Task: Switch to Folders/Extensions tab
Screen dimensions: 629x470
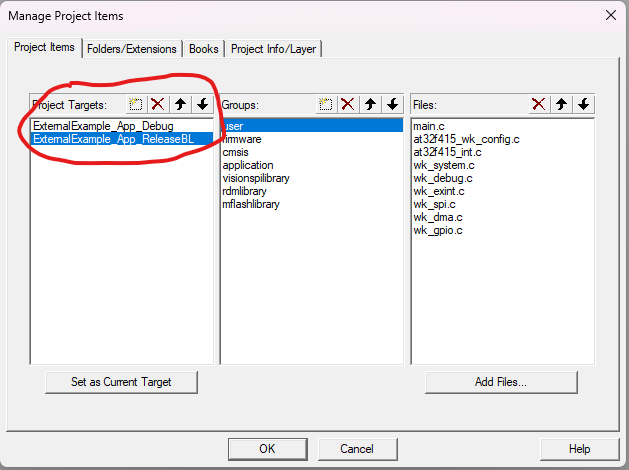Action: point(131,49)
